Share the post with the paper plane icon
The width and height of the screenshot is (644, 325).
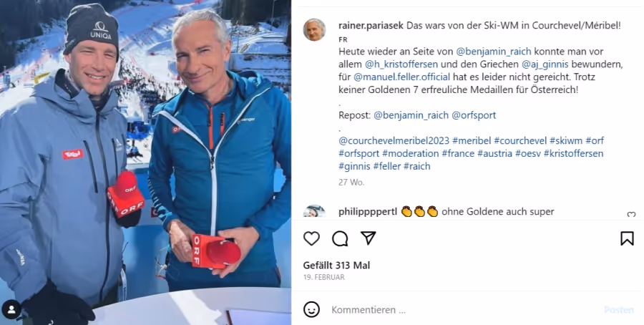369,238
